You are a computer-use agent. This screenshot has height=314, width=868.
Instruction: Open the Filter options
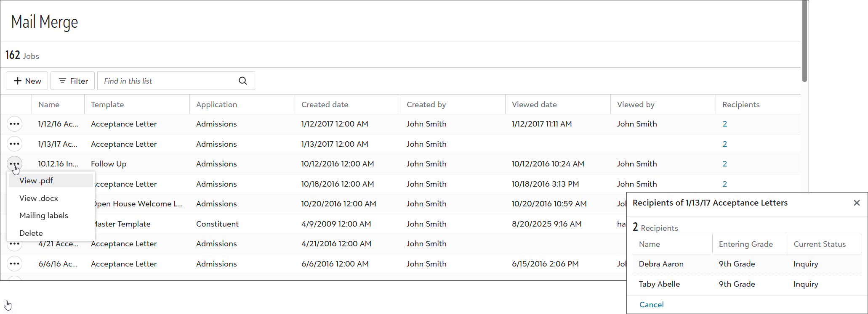pyautogui.click(x=73, y=81)
